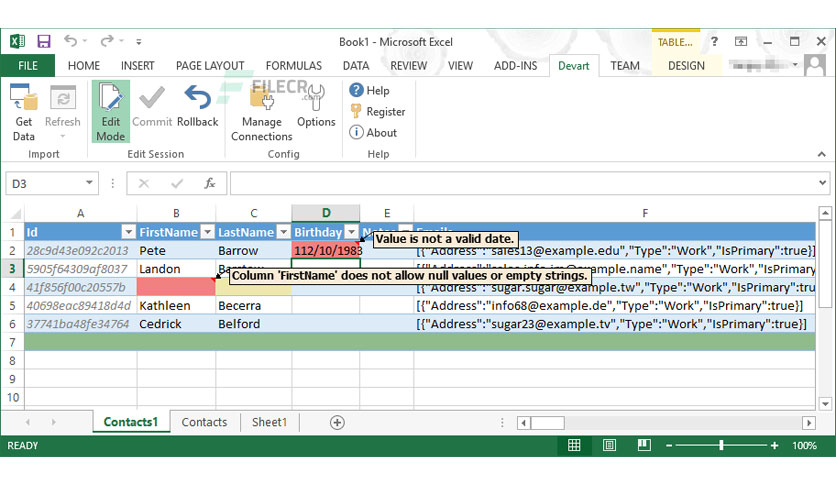Click the Undo arrow in Quick Access Toolbar
The image size is (836, 484).
click(x=70, y=41)
